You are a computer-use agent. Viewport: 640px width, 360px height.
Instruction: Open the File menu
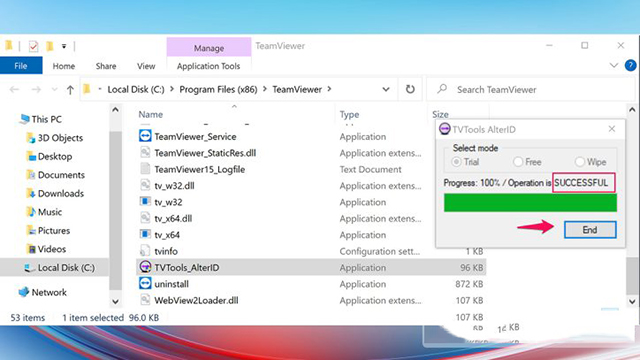[x=21, y=66]
